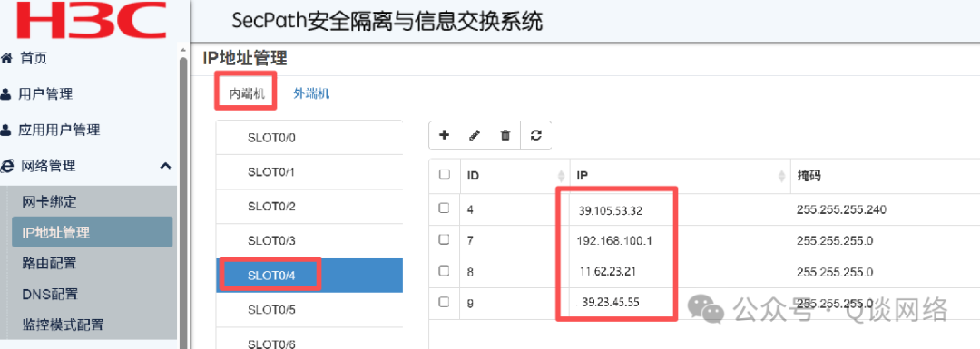Screen dimensions: 980x349
Task: Switch to the 外端机 tab
Action: pos(311,93)
